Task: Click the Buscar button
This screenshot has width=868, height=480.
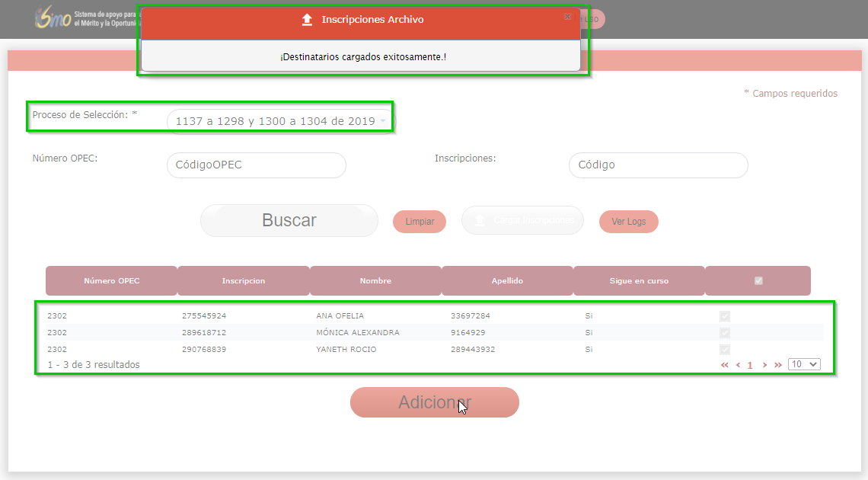Action: pyautogui.click(x=289, y=221)
